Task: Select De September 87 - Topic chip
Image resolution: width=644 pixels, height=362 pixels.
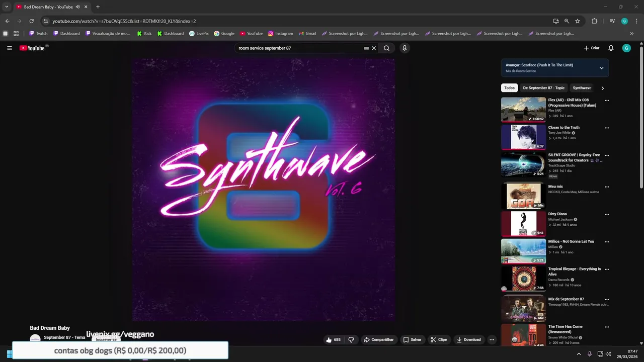Action: (x=544, y=88)
